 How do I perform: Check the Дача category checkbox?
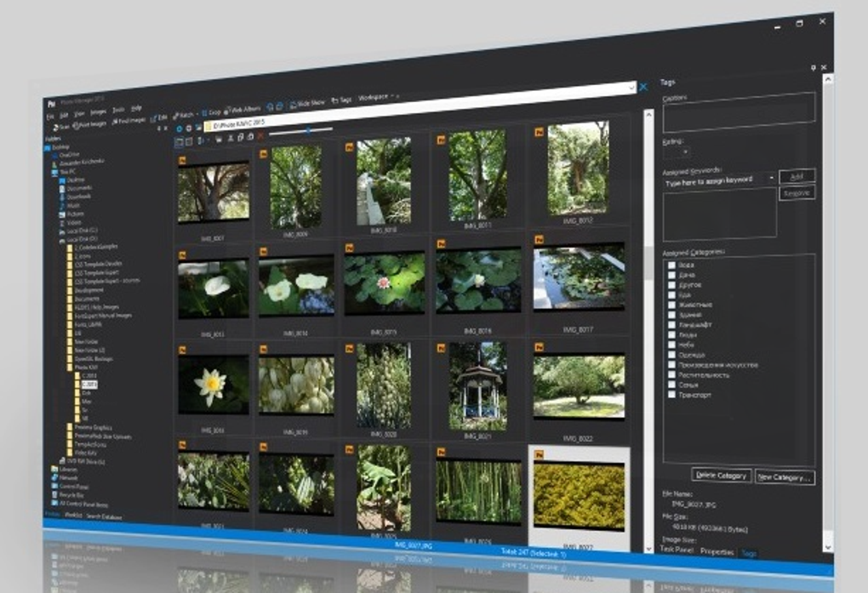coord(671,275)
